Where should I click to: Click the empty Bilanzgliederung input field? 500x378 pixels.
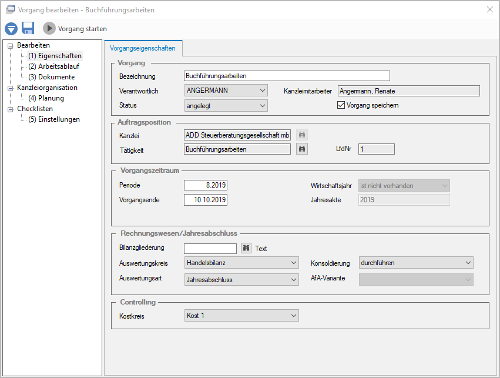point(210,248)
